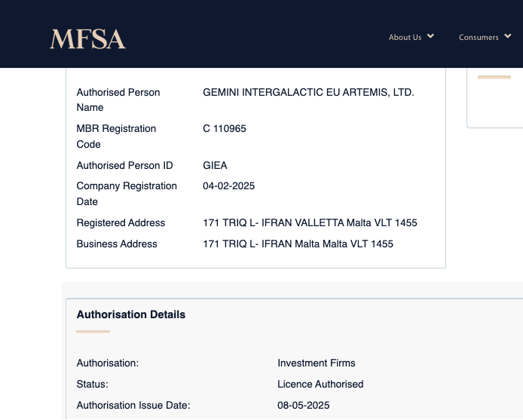Click the MBR code C 110965
This screenshot has width=523, height=420.
coord(225,128)
